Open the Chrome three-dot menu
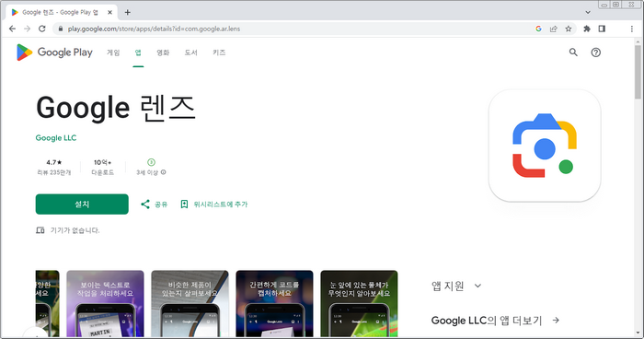 coord(632,29)
